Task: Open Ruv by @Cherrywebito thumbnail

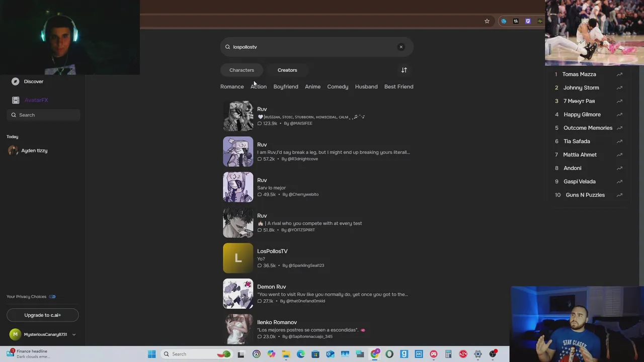Action: click(238, 187)
